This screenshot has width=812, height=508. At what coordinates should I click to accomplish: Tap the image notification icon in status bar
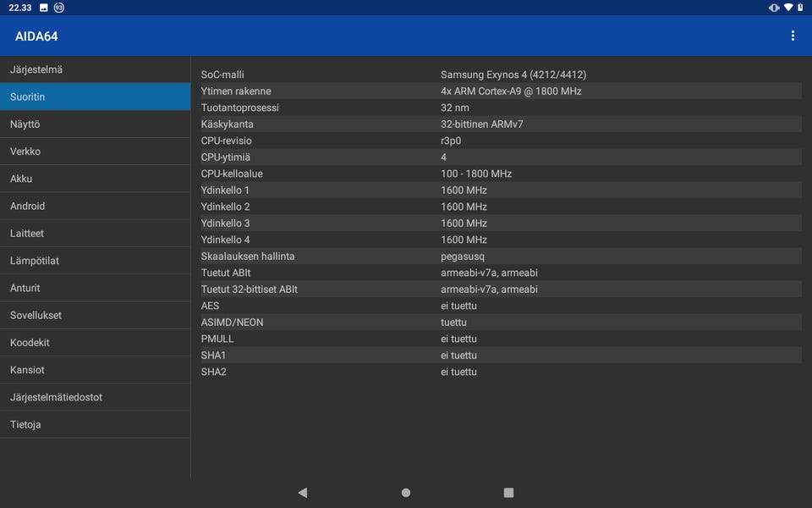click(44, 8)
